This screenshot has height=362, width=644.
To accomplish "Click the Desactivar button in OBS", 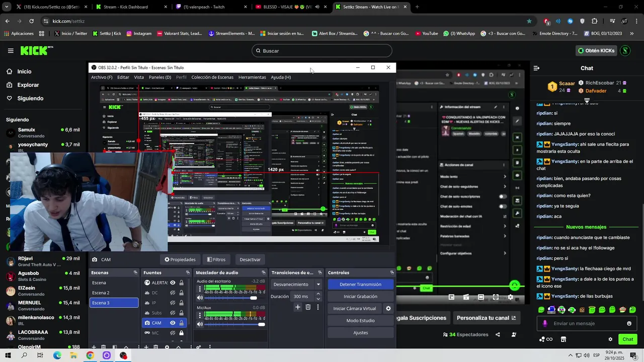I will pyautogui.click(x=250, y=259).
